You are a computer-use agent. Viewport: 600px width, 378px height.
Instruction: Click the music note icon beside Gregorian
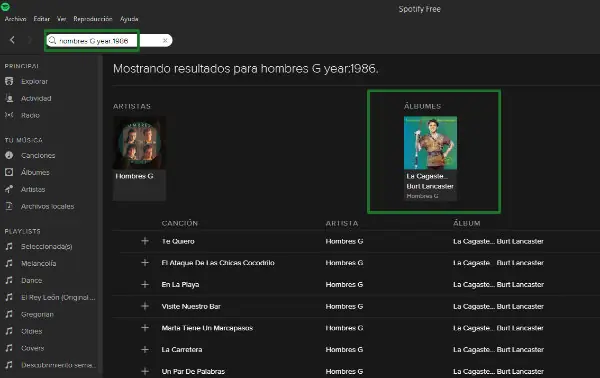[x=9, y=314]
